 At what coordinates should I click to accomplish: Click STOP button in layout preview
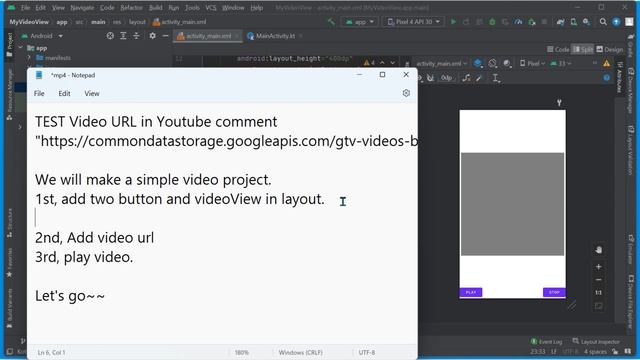click(x=554, y=292)
